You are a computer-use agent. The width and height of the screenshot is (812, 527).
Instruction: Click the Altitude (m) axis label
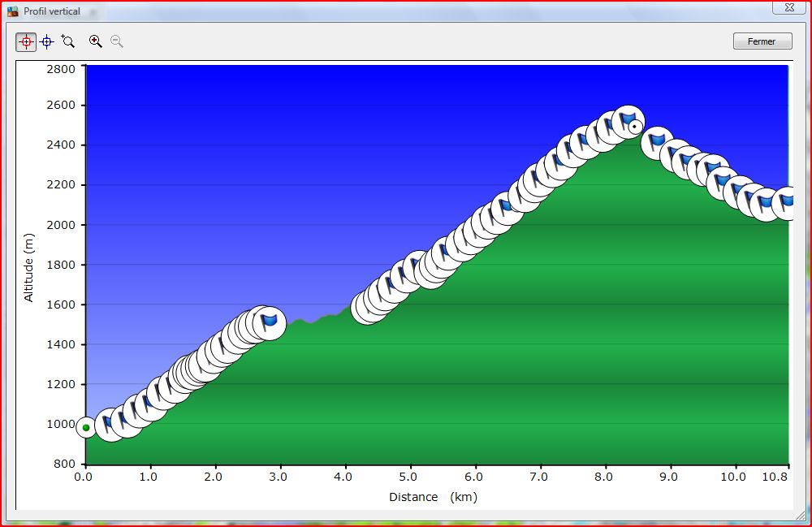29,267
